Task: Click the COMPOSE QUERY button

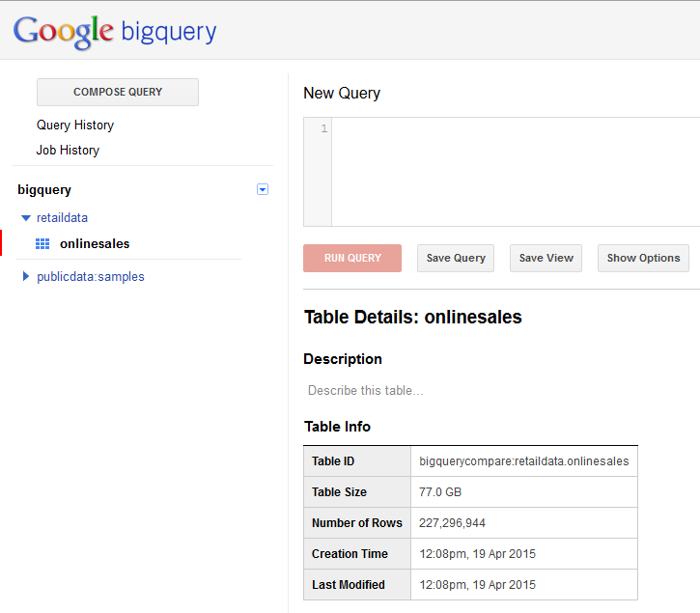Action: (x=118, y=92)
